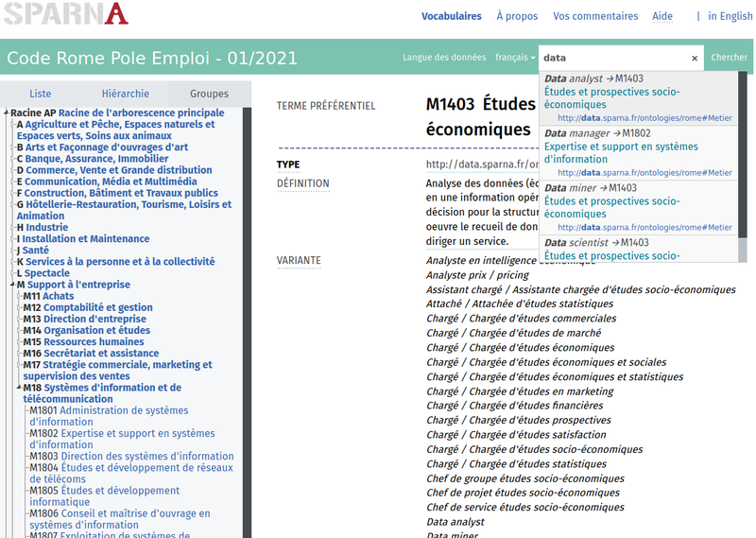Image resolution: width=756 pixels, height=538 pixels.
Task: Click the Chercher search button
Action: coord(729,58)
